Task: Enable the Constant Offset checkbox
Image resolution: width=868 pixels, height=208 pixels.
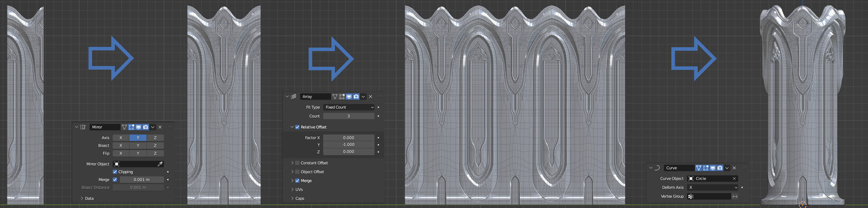Action: 297,163
